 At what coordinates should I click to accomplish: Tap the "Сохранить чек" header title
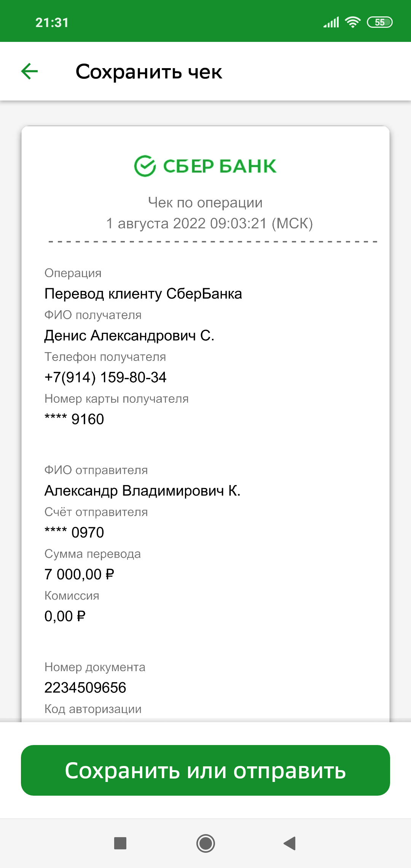(x=149, y=72)
